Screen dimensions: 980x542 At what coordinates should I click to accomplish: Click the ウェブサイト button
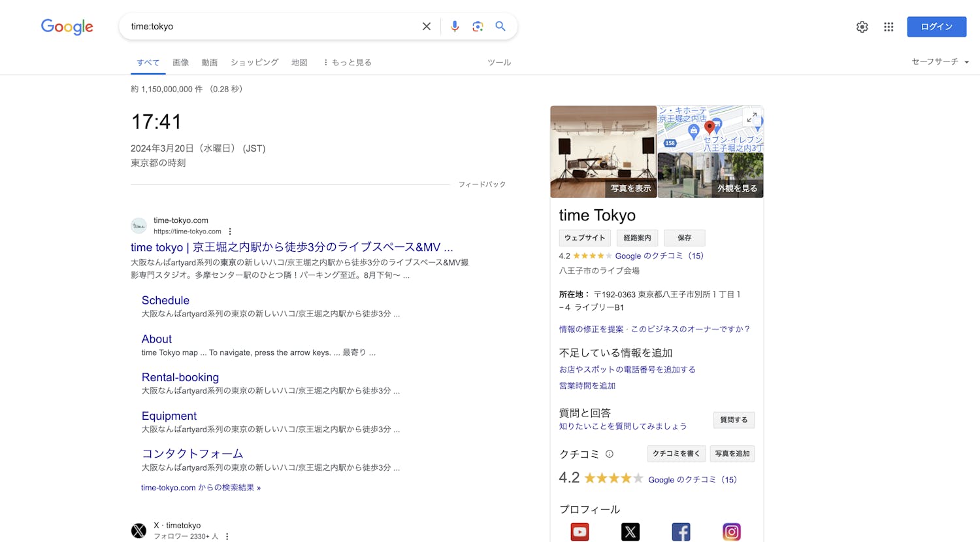pos(585,238)
